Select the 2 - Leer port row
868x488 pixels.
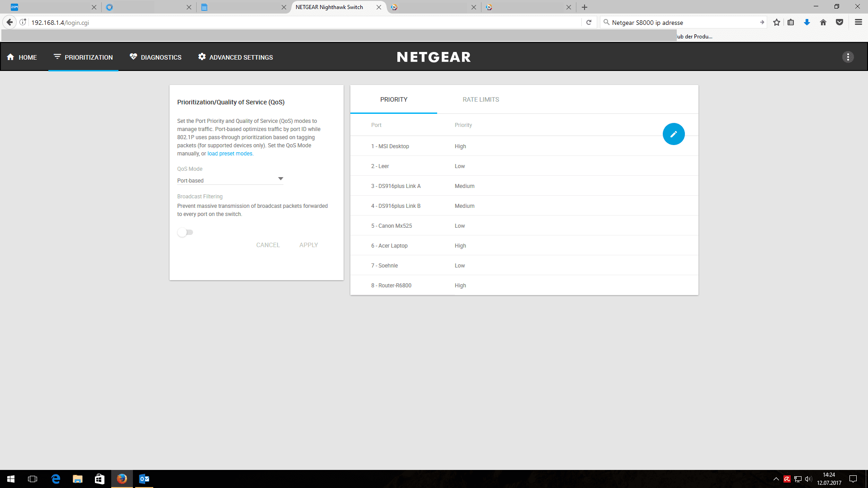coord(524,166)
